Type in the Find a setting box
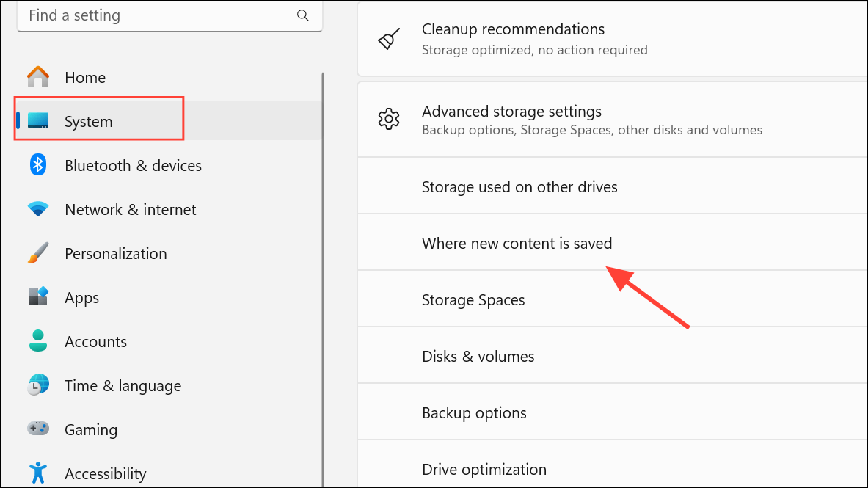Viewport: 868px width, 488px height. [x=154, y=15]
